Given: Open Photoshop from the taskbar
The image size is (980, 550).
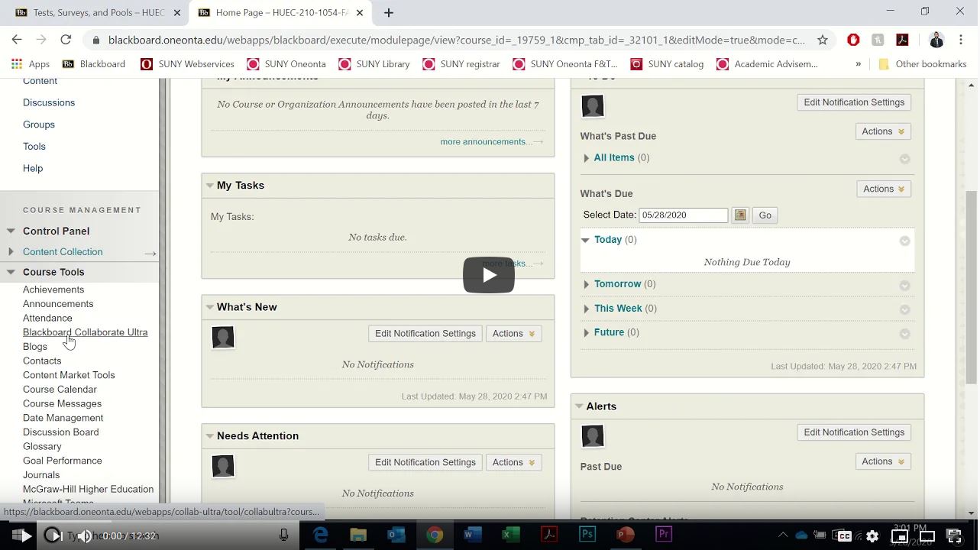Looking at the screenshot, I should coord(587,535).
